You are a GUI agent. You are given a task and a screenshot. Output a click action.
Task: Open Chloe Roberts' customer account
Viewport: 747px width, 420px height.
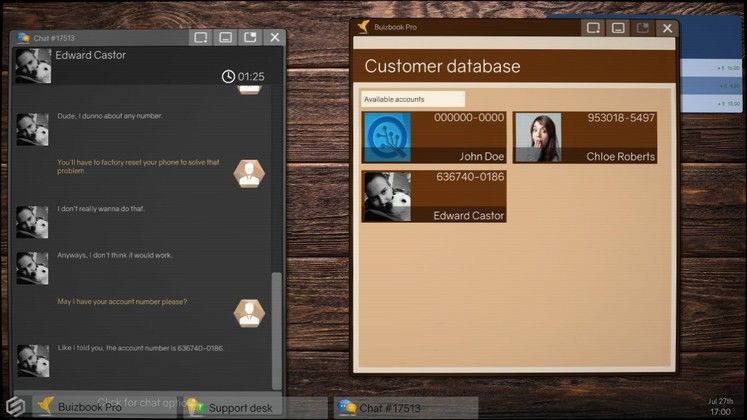tap(585, 138)
